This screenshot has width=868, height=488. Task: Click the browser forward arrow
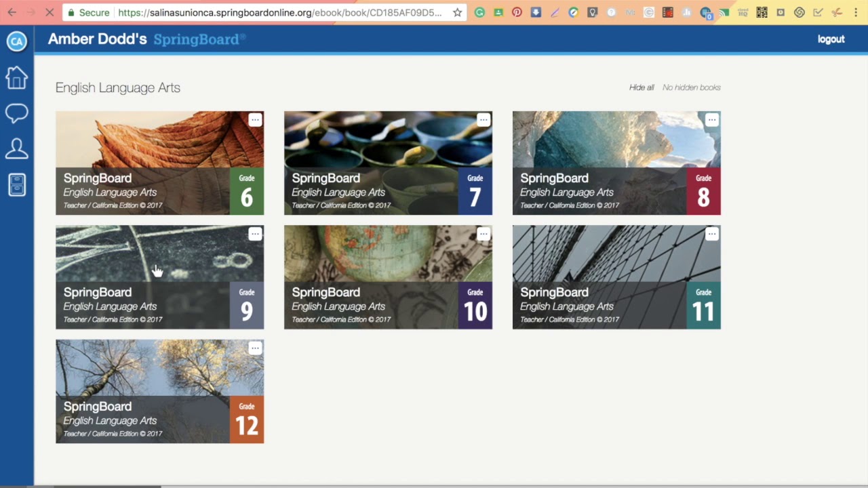[x=31, y=12]
